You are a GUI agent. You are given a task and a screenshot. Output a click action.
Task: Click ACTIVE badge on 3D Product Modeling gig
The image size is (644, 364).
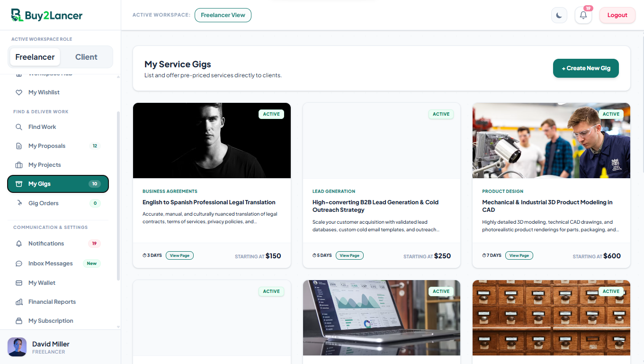(x=611, y=114)
